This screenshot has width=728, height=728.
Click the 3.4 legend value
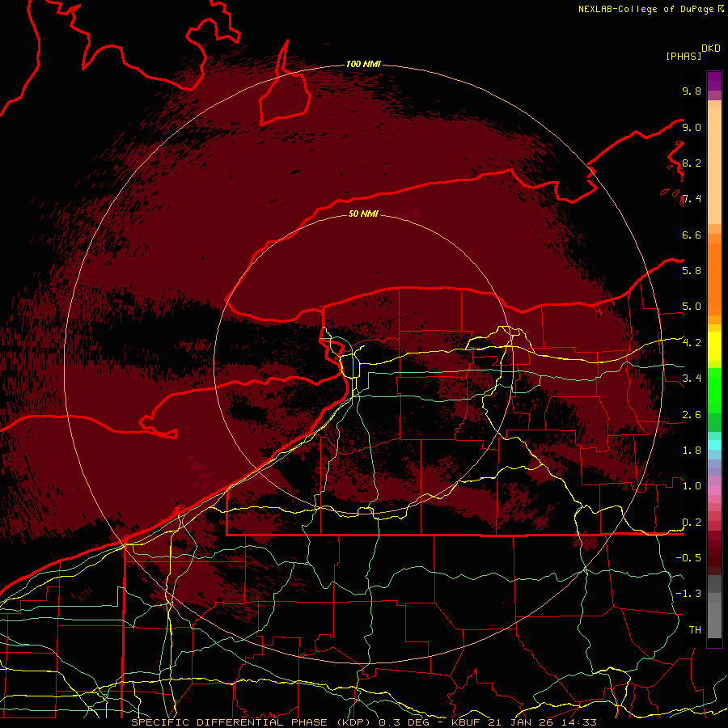(x=692, y=379)
